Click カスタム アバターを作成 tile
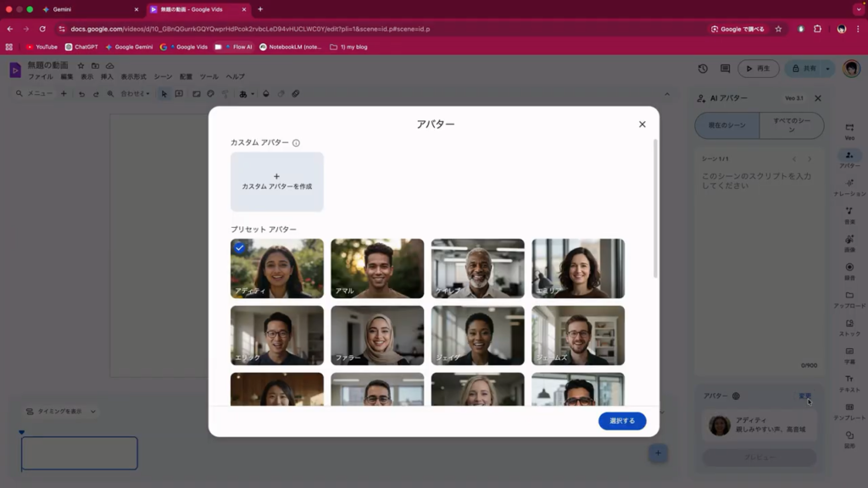Image resolution: width=868 pixels, height=488 pixels. click(277, 181)
